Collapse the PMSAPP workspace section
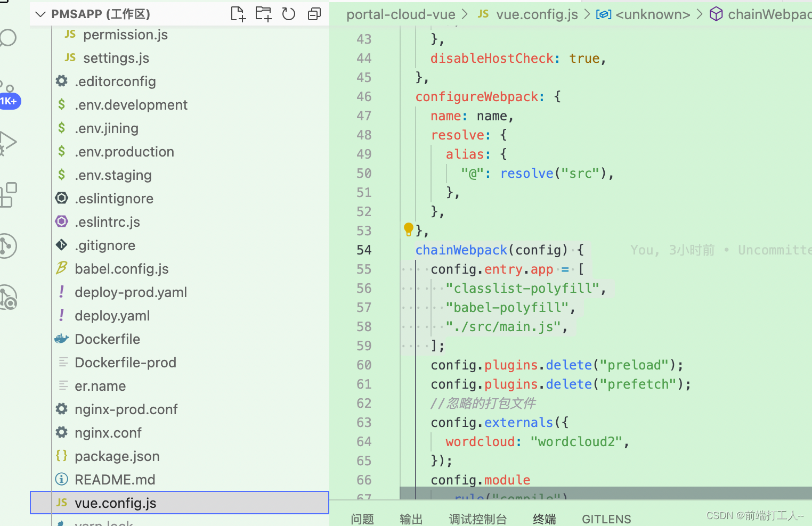 pyautogui.click(x=40, y=14)
